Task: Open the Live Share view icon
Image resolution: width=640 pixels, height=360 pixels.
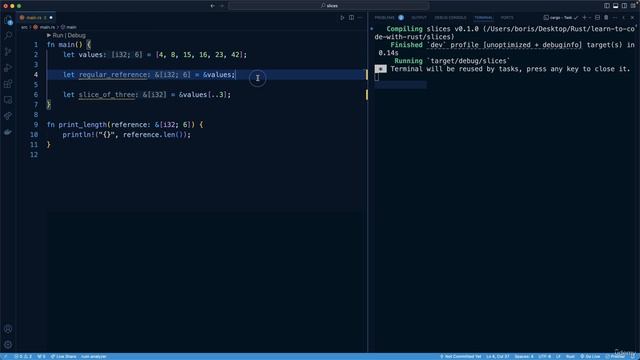Action: pyautogui.click(x=8, y=116)
